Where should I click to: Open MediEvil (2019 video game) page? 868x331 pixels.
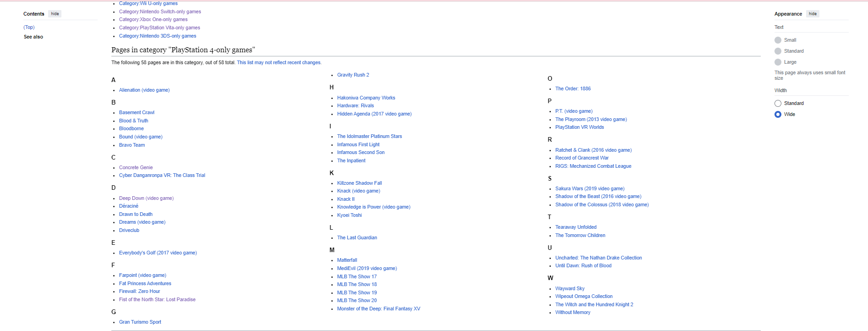coord(367,268)
